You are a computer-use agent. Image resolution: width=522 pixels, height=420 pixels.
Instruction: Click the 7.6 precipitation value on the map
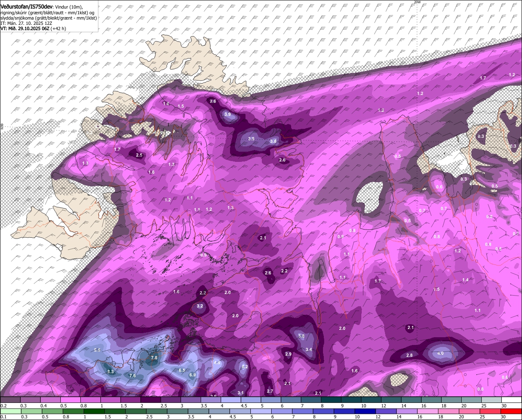[133, 376]
